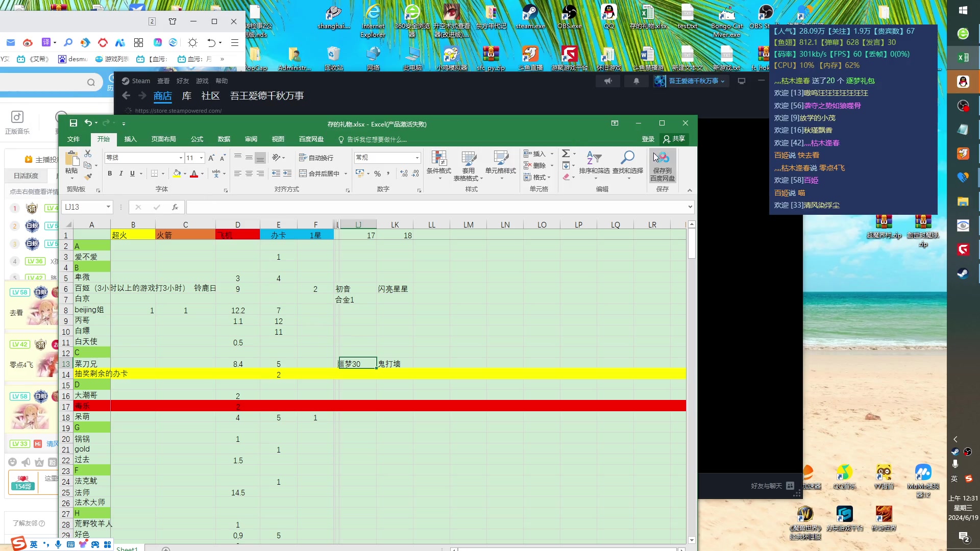Click the Excel vertical scrollbar thumb
Screen dimensions: 980x551
pyautogui.click(x=692, y=243)
